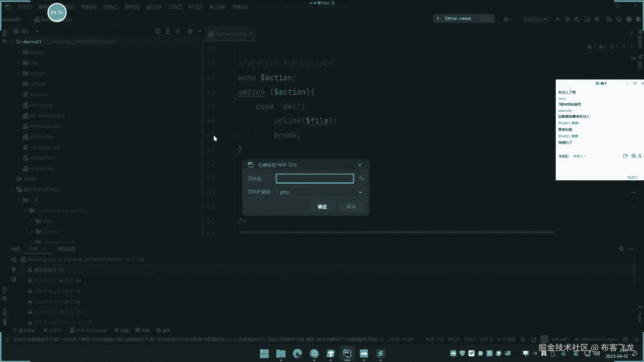This screenshot has width=644, height=362.
Task: Click the Stop square icon in toolbar
Action: 597,19
